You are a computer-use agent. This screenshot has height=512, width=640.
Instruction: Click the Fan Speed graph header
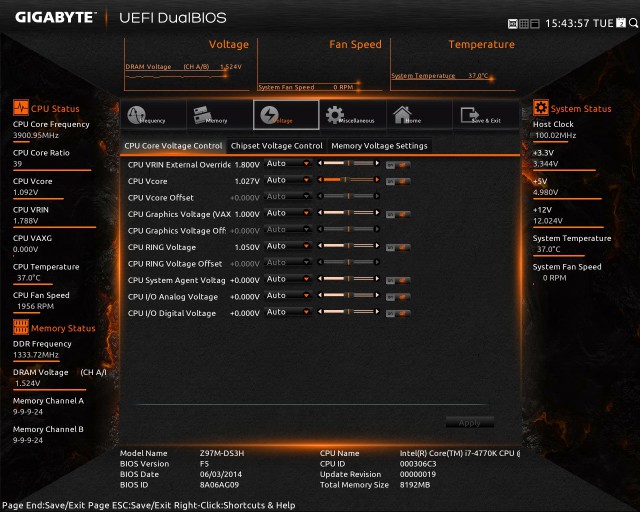[355, 44]
